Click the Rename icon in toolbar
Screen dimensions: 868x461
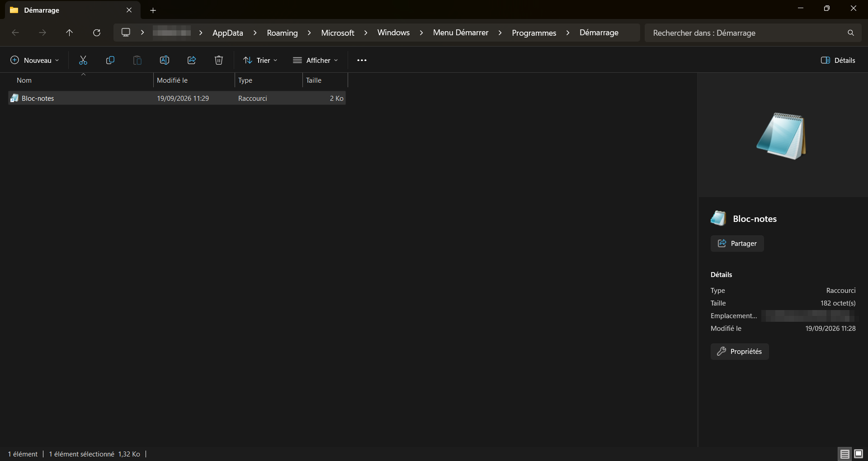click(165, 60)
